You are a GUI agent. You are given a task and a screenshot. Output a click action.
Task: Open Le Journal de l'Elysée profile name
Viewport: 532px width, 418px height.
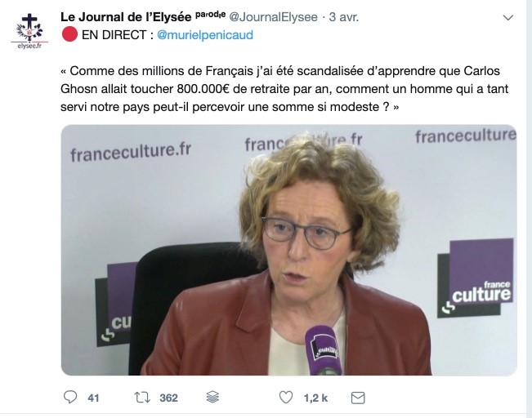[126, 17]
